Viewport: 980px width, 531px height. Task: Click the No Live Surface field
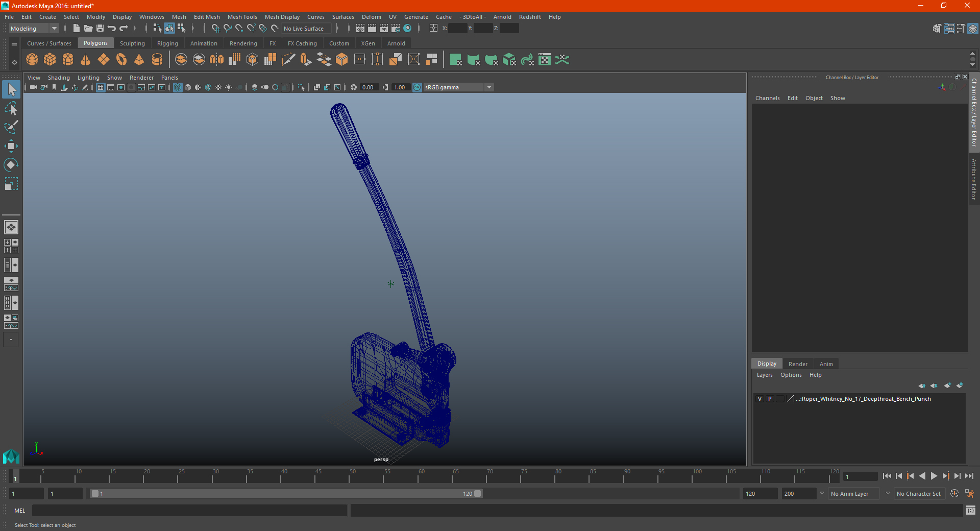(306, 29)
